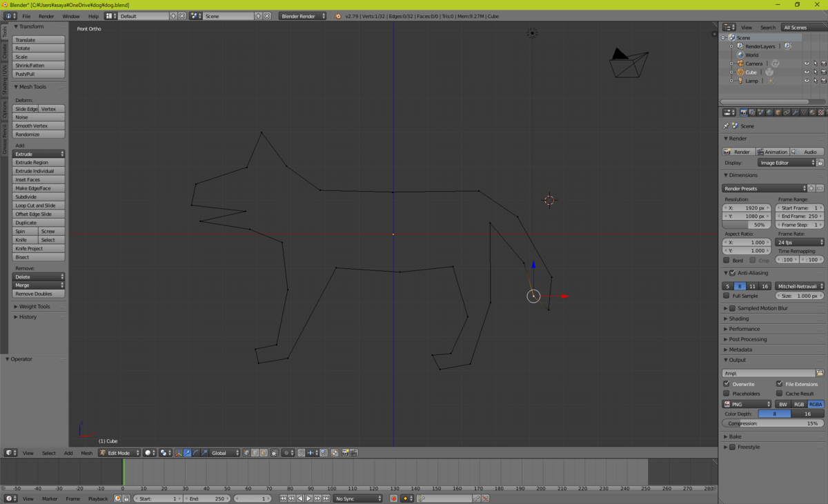828x504 pixels.
Task: Open the Edit Mode dropdown
Action: click(119, 453)
